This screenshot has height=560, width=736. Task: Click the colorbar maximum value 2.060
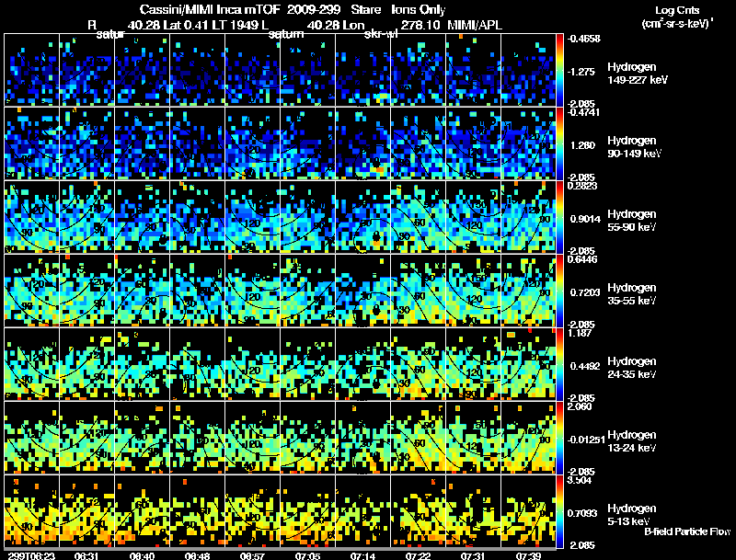580,406
